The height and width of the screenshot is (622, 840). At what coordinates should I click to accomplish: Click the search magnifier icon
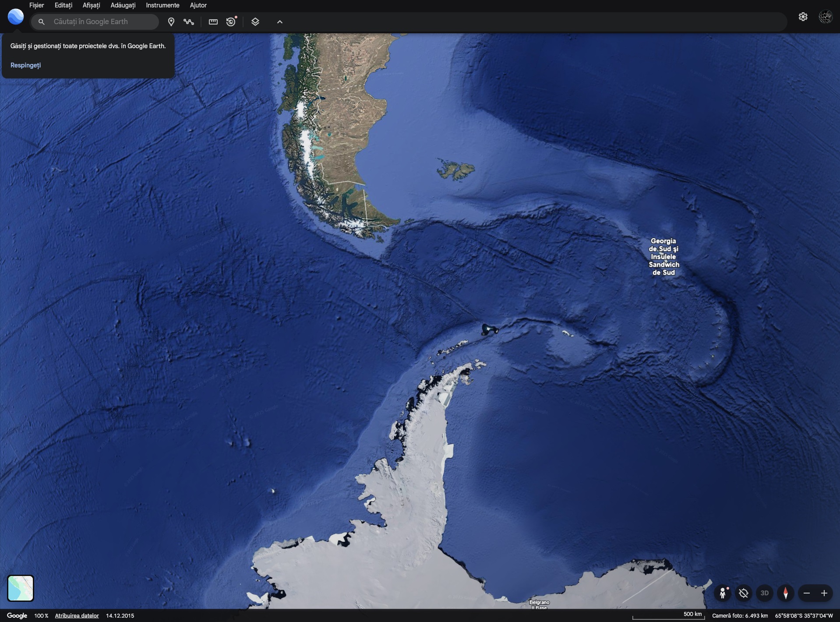click(41, 22)
